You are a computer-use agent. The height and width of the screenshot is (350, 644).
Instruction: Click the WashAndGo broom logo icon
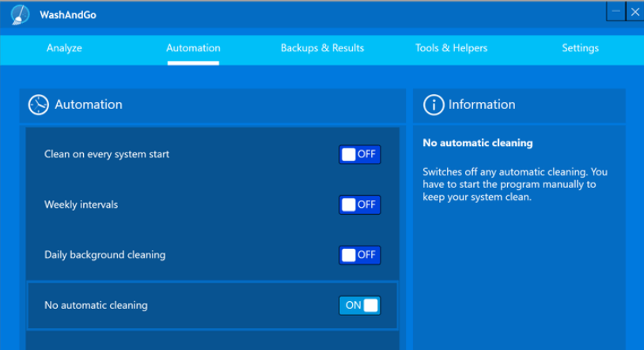click(x=20, y=15)
